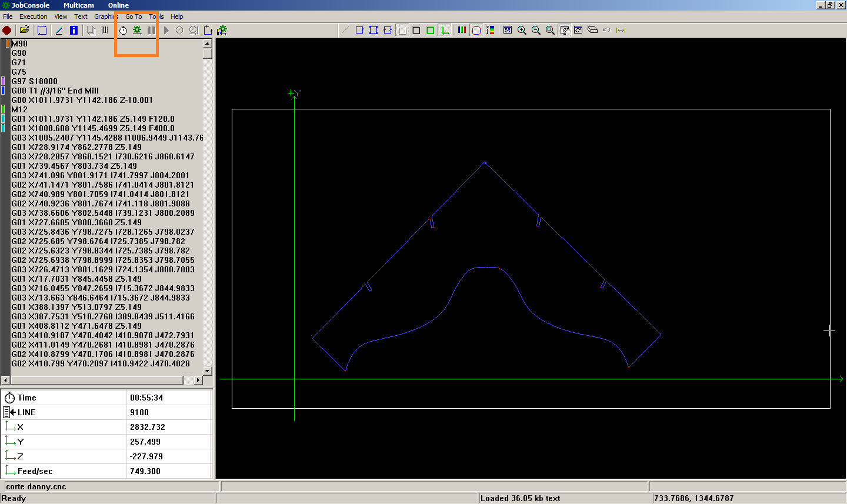
Task: Click the blue square with side arrows icon
Action: pyautogui.click(x=388, y=30)
